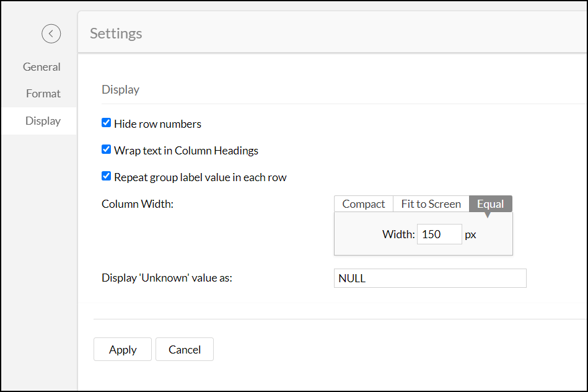This screenshot has height=392, width=588.
Task: Click the Settings panel header
Action: pyautogui.click(x=115, y=33)
